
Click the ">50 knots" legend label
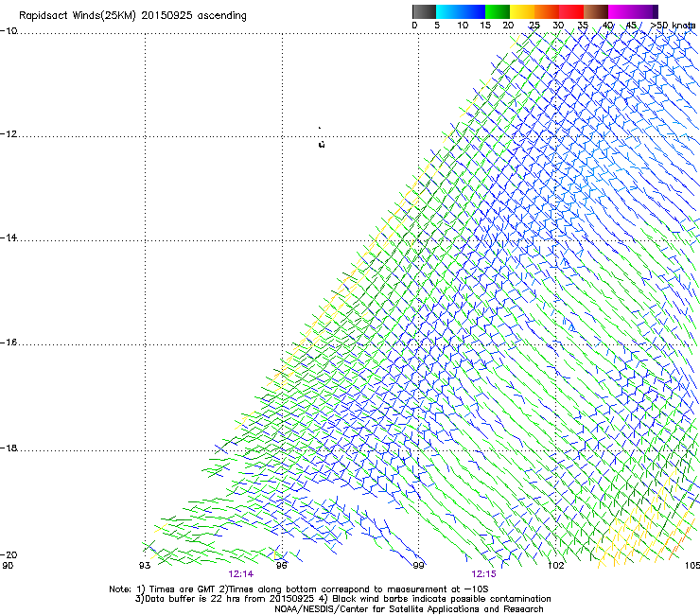(x=673, y=26)
